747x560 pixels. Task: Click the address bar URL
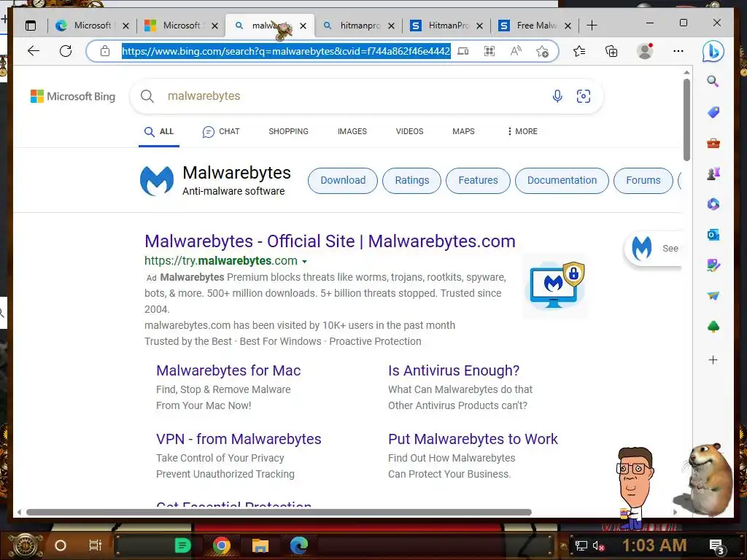pos(286,51)
